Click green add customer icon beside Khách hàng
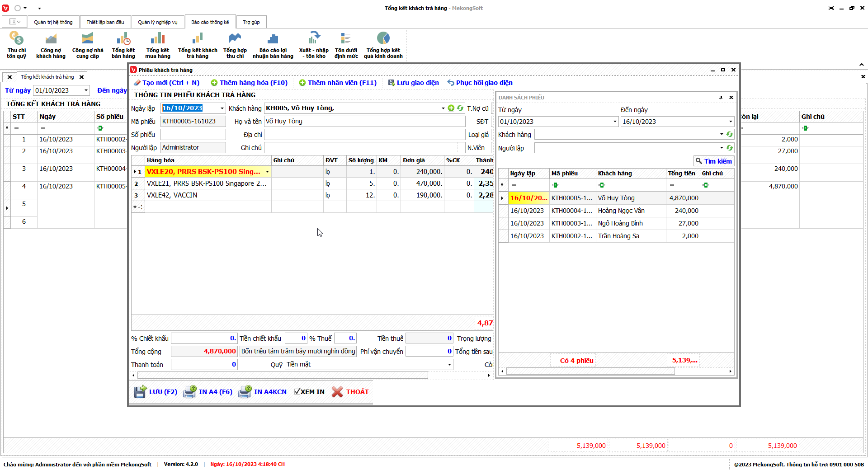This screenshot has height=470, width=868. tap(451, 108)
